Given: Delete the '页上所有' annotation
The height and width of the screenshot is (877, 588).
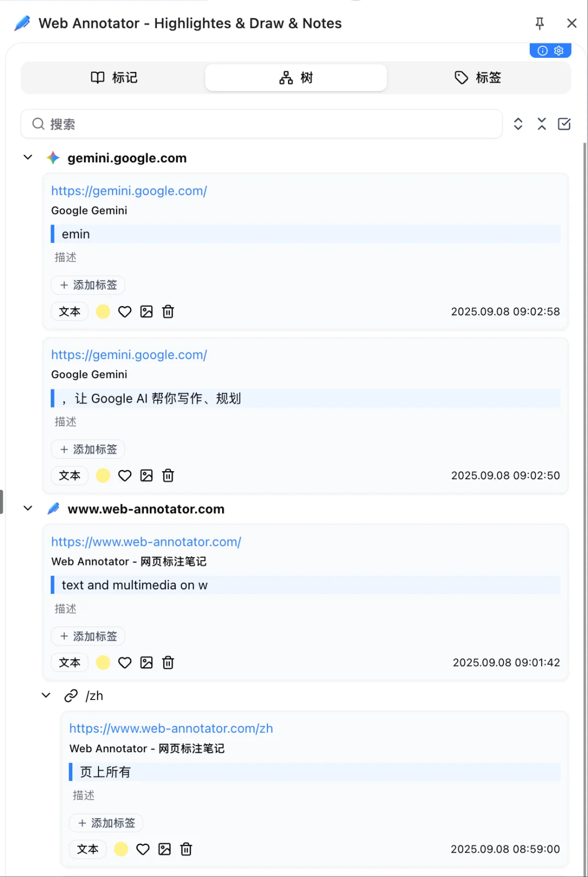Looking at the screenshot, I should click(x=186, y=849).
